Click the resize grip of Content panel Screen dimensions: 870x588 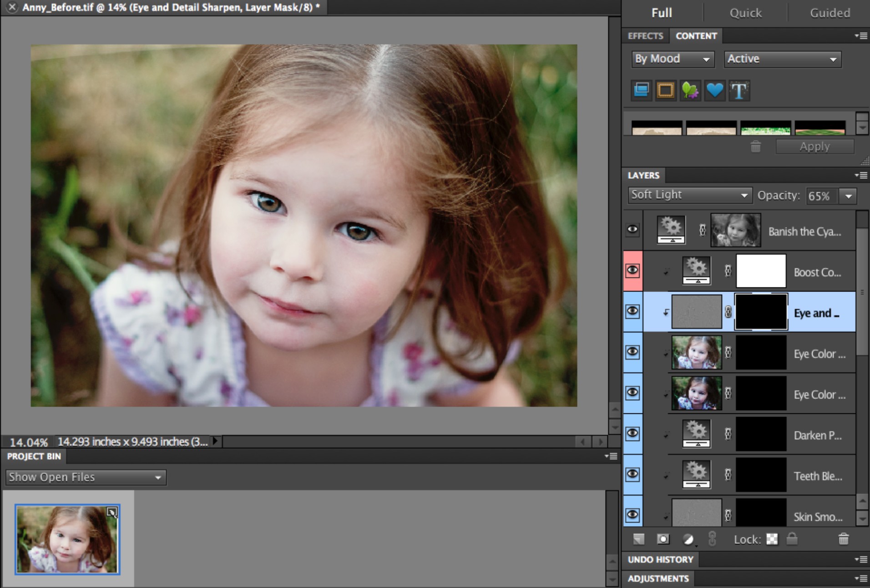click(865, 161)
